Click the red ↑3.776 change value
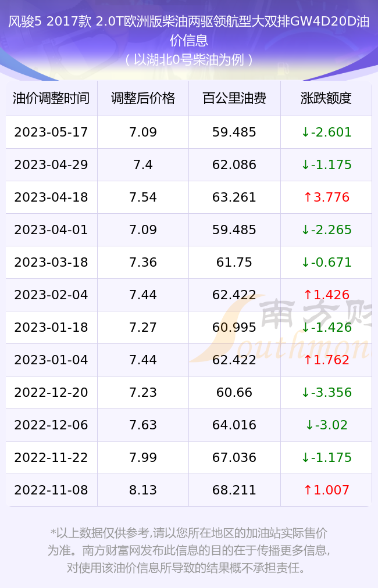The height and width of the screenshot is (588, 378). [x=326, y=197]
